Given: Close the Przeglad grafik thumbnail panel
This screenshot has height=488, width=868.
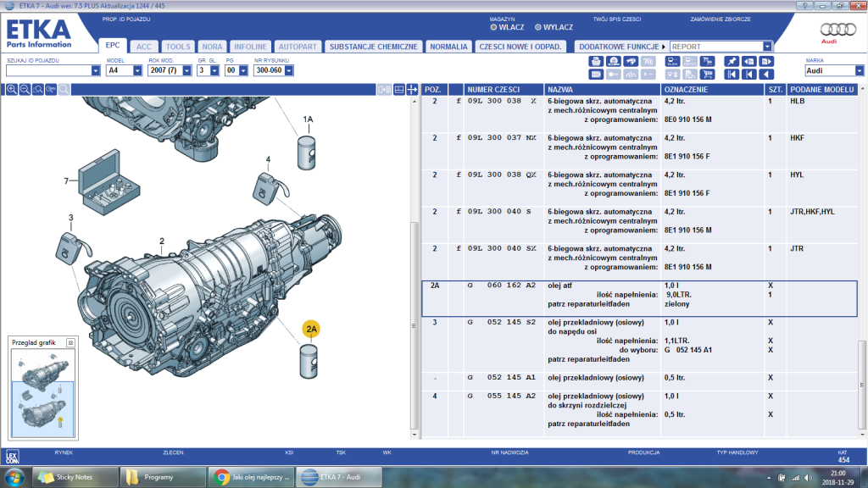Looking at the screenshot, I should pyautogui.click(x=70, y=343).
